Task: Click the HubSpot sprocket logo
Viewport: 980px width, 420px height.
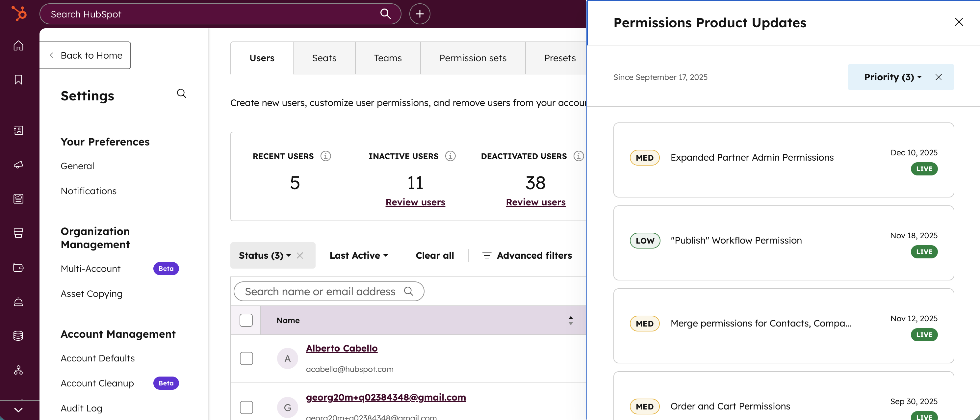Action: click(19, 14)
